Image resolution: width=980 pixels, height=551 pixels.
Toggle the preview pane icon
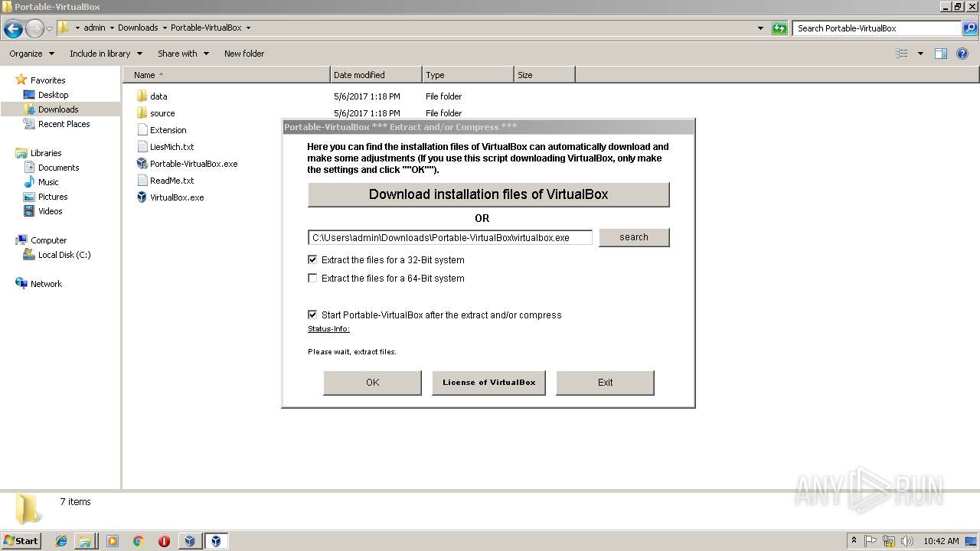click(941, 54)
